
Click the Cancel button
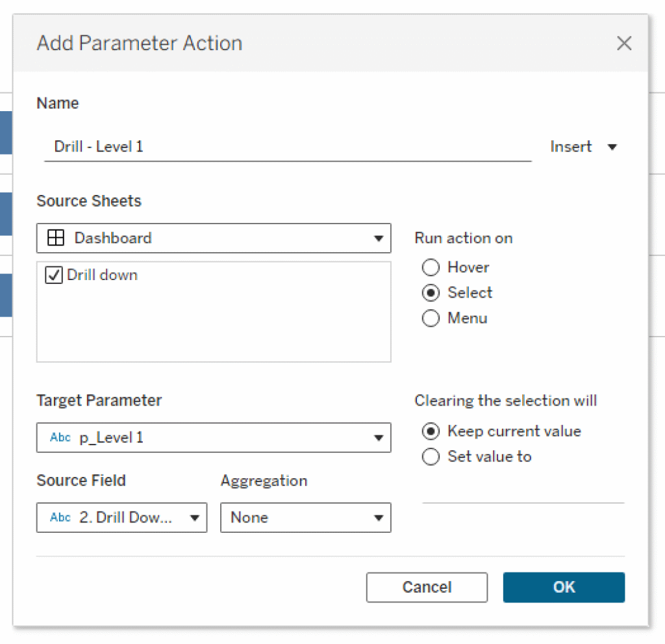click(427, 587)
